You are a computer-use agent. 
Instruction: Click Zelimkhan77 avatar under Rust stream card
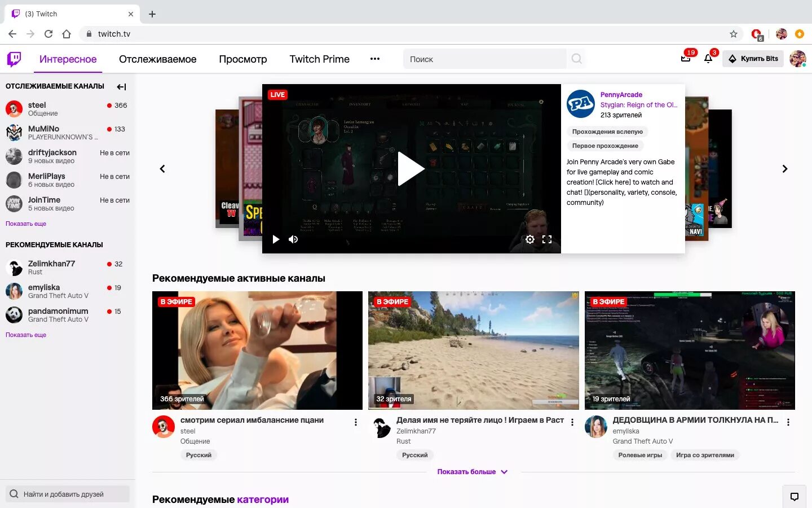click(380, 427)
